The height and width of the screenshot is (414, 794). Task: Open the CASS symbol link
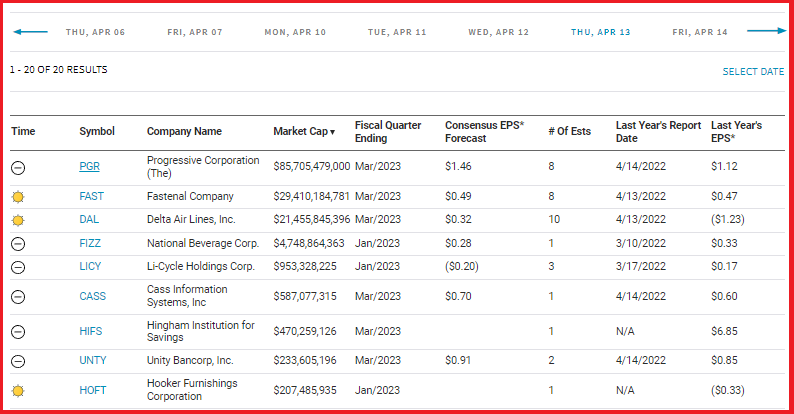tap(92, 296)
